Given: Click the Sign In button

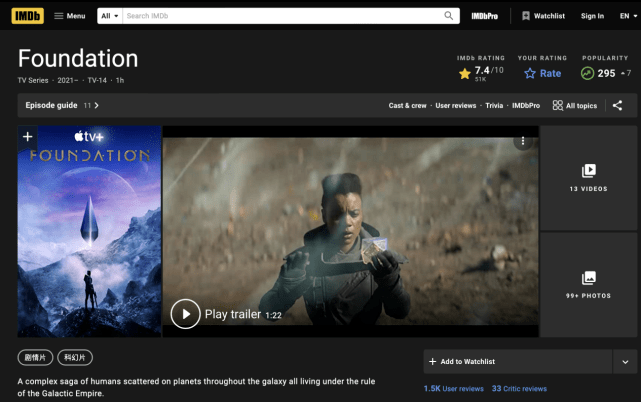Looking at the screenshot, I should coord(592,16).
